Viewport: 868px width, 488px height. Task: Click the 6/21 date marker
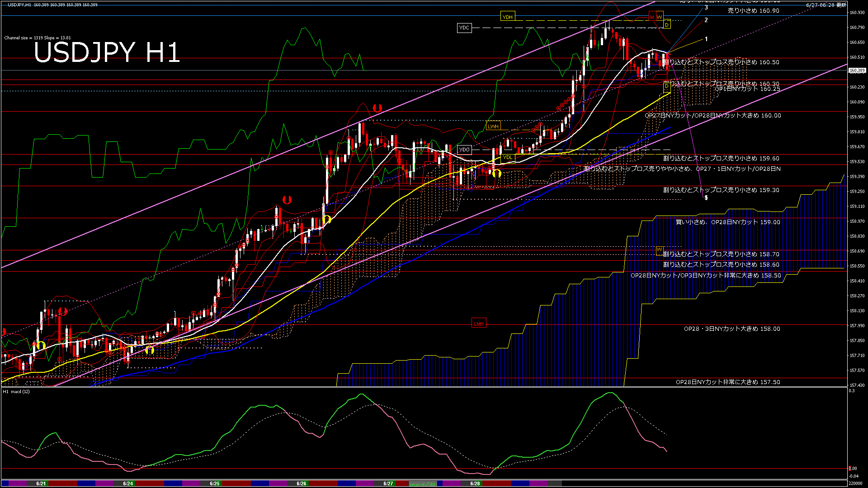click(x=41, y=483)
